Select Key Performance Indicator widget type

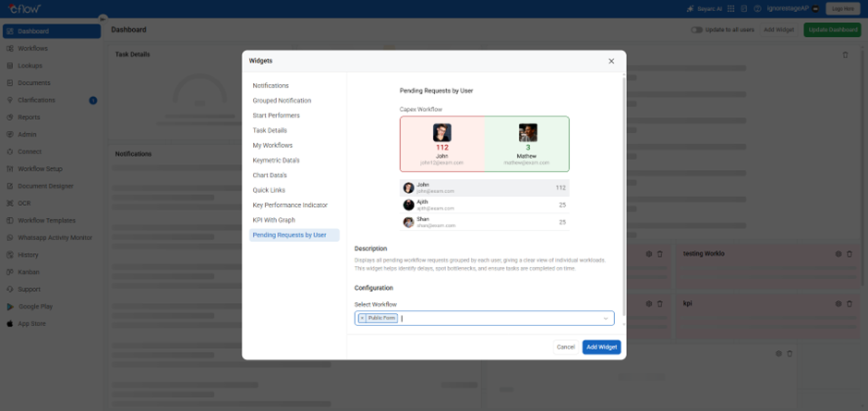point(289,205)
